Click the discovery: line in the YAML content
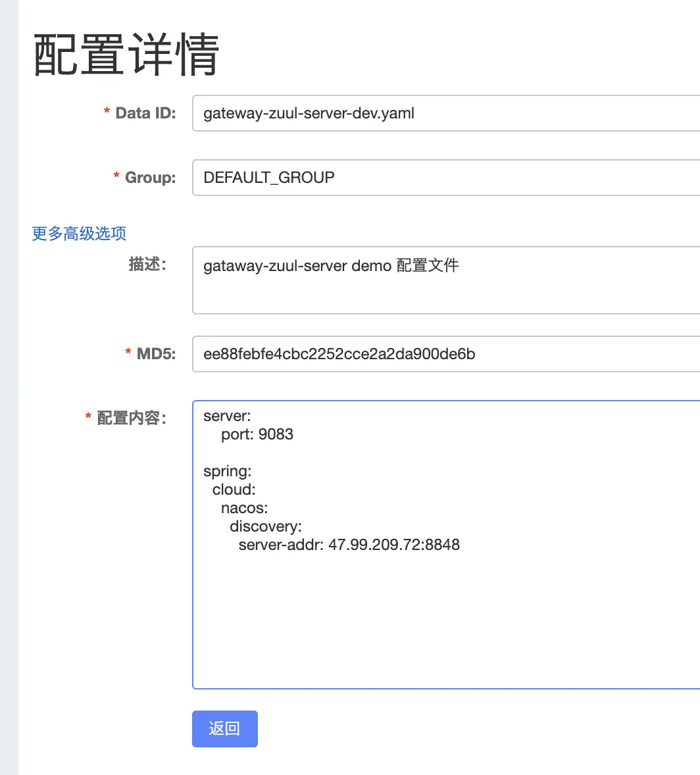 pyautogui.click(x=266, y=526)
